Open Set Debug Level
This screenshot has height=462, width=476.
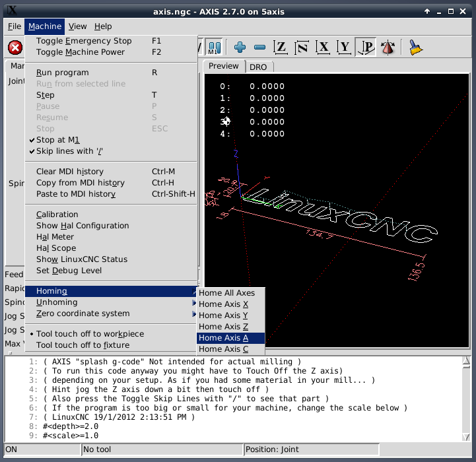click(x=111, y=271)
